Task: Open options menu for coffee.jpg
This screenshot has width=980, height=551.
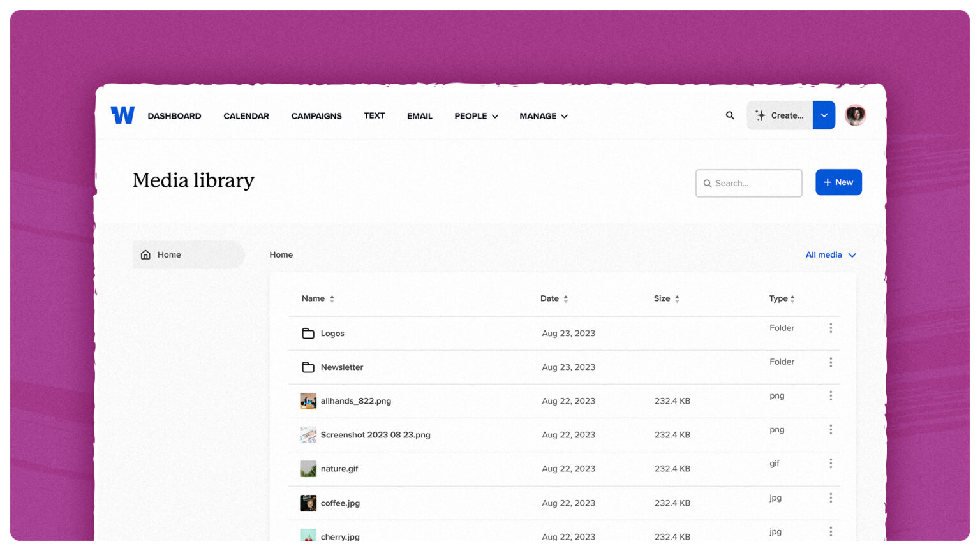Action: pyautogui.click(x=831, y=497)
